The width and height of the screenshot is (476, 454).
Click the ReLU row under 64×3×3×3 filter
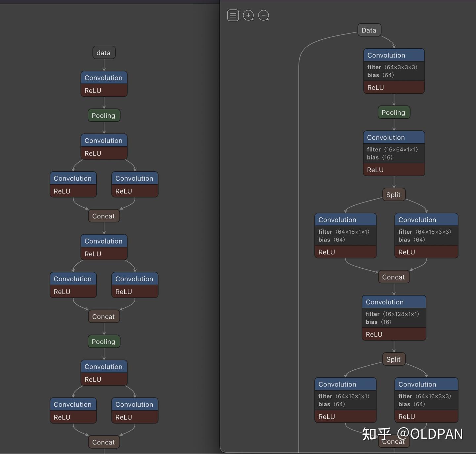[x=394, y=87]
